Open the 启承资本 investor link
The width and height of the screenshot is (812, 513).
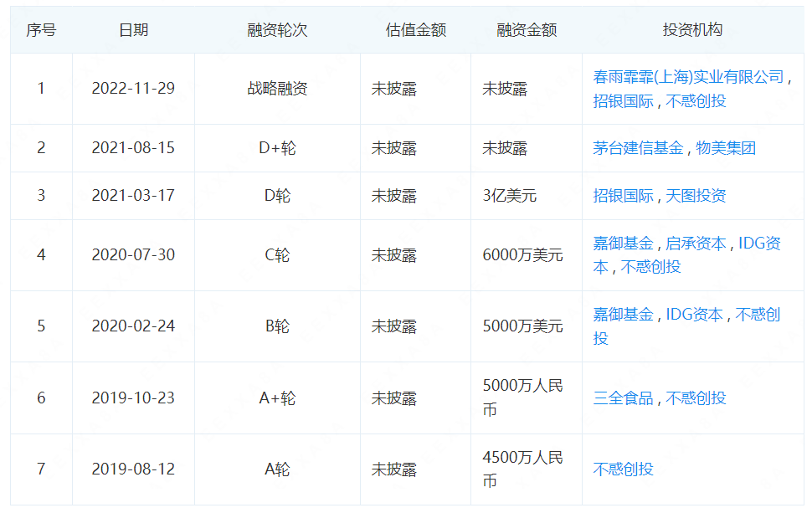696,244
